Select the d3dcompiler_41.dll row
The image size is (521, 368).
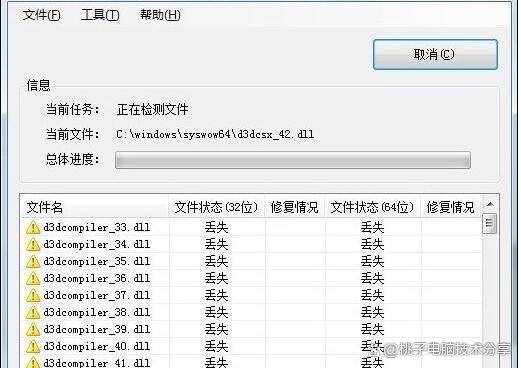pyautogui.click(x=252, y=362)
